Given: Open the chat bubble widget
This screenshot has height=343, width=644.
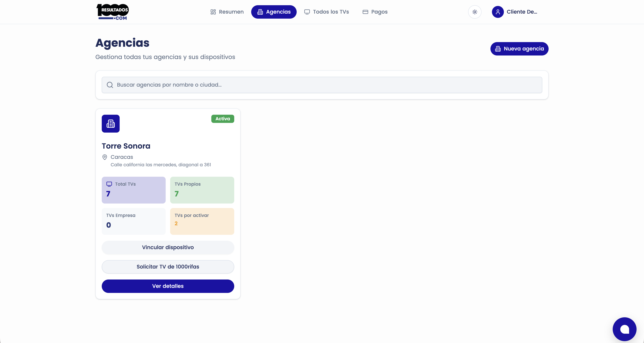Looking at the screenshot, I should [624, 329].
